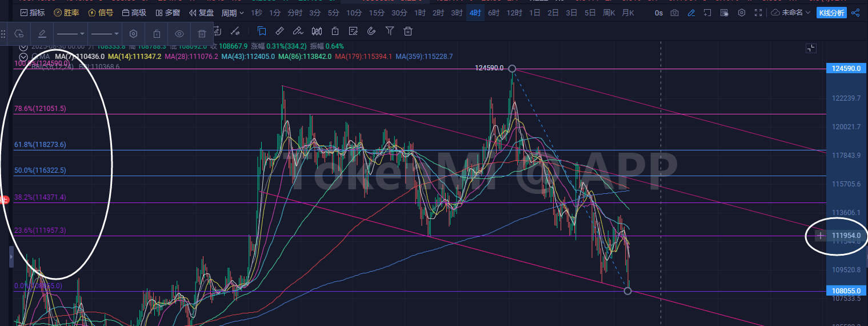Switch to the 1秒 timeframe

(257, 13)
